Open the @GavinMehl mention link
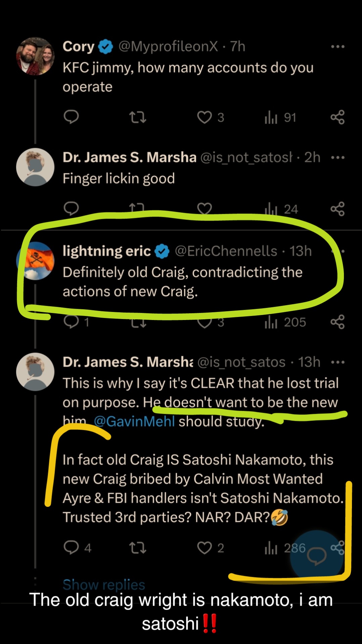The height and width of the screenshot is (644, 362). coord(134,421)
